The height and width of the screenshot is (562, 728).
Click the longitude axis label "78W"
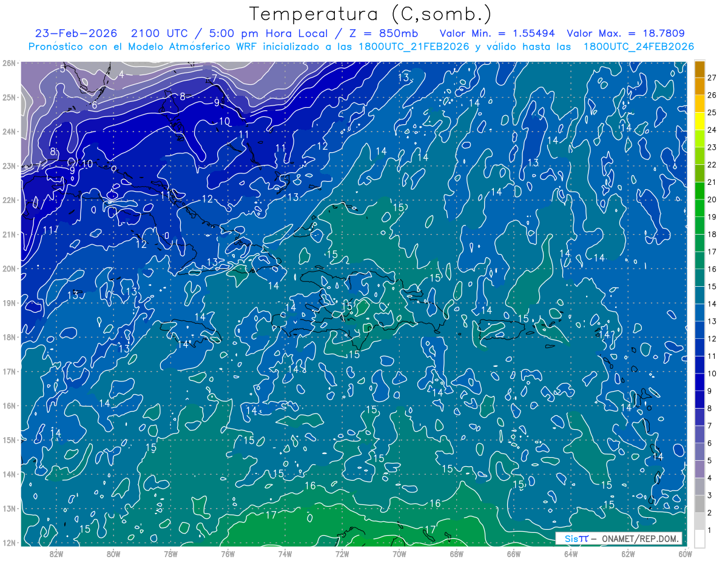170,554
